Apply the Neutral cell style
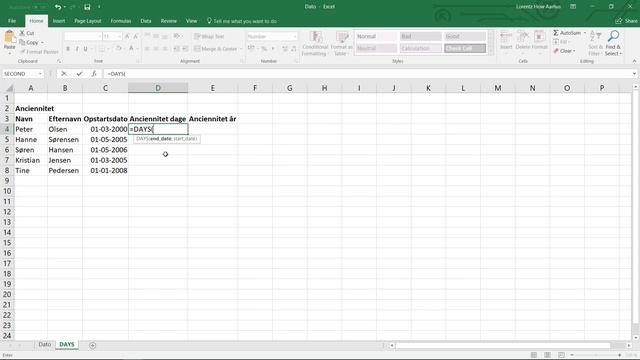 [376, 48]
